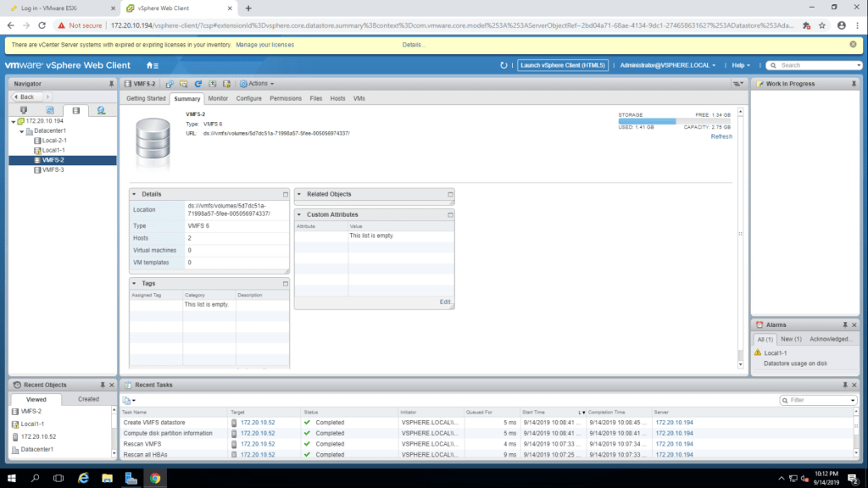Screen dimensions: 868x488
Task: Switch to the Monitor tab
Action: click(218, 98)
